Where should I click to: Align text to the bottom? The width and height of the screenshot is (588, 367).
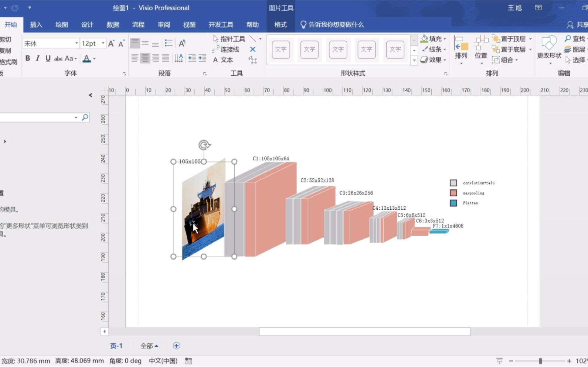pos(155,43)
